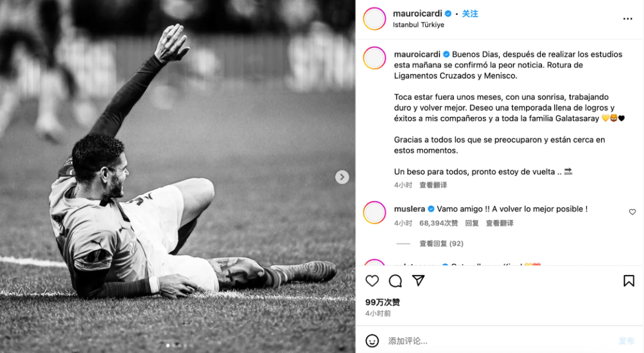Open the three-dot more options menu
The width and height of the screenshot is (644, 353).
627,19
